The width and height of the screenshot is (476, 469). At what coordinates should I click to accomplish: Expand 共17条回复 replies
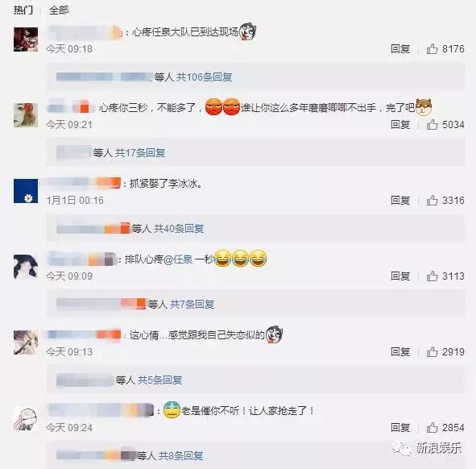(x=140, y=153)
